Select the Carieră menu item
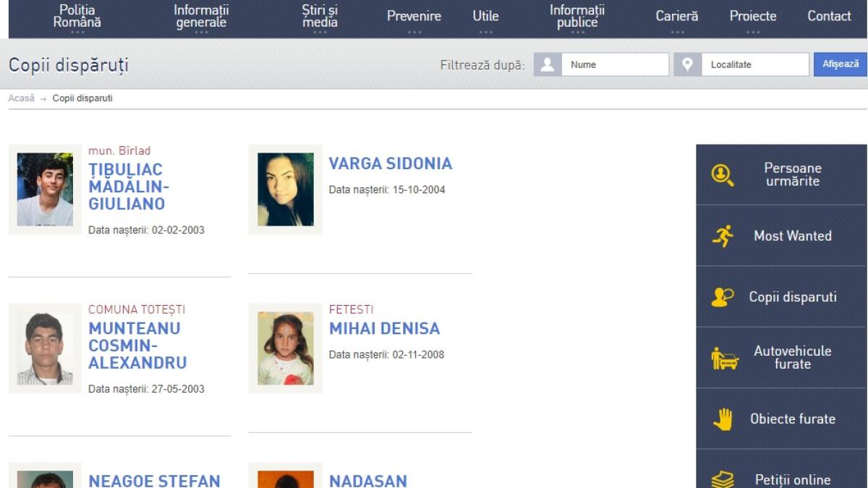The height and width of the screenshot is (488, 868). coord(677,17)
